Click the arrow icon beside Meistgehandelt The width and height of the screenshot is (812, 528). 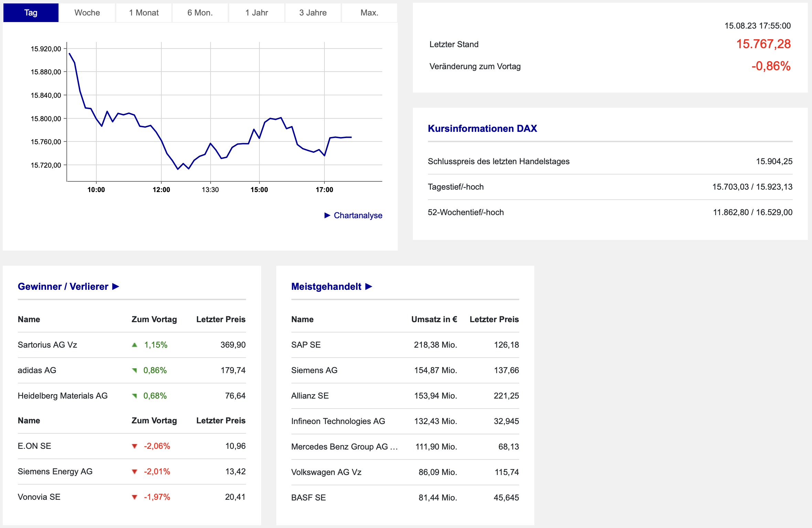pyautogui.click(x=369, y=286)
